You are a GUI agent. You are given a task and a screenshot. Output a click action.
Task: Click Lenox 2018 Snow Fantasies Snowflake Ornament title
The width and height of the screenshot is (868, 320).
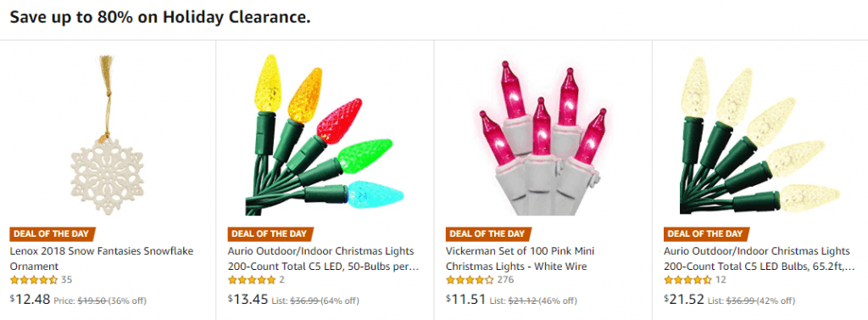[x=102, y=258]
